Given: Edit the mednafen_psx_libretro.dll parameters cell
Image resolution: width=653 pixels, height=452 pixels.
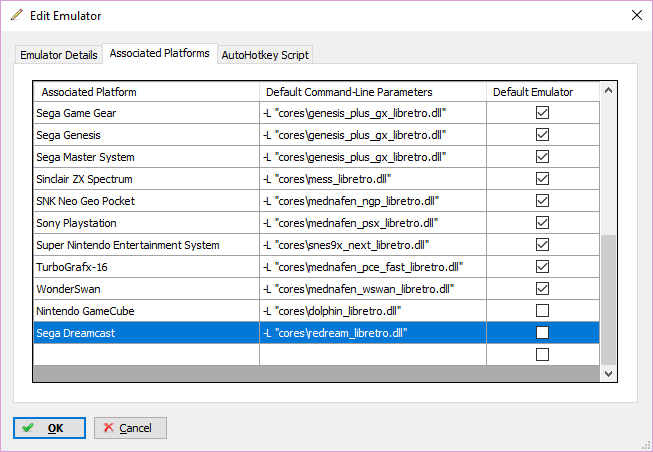Looking at the screenshot, I should (x=373, y=223).
